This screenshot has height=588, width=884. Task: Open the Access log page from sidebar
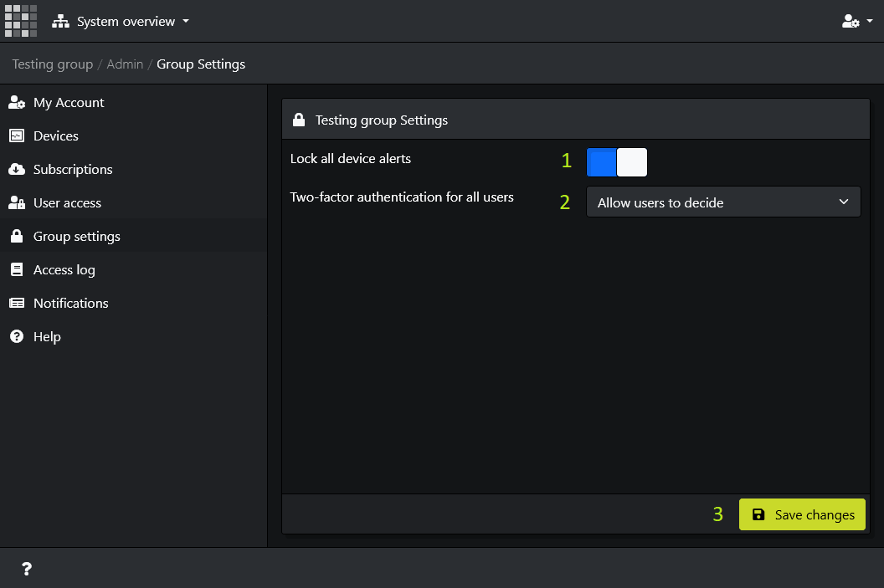tap(63, 269)
